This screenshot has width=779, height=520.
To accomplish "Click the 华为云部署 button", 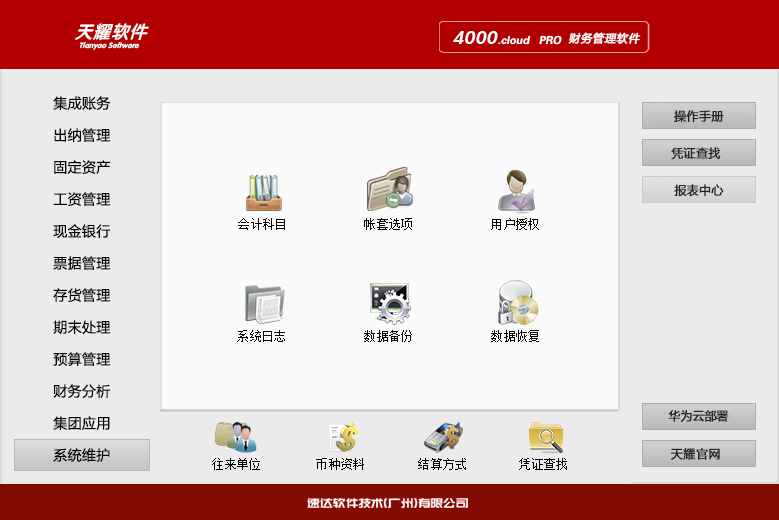I will click(699, 416).
